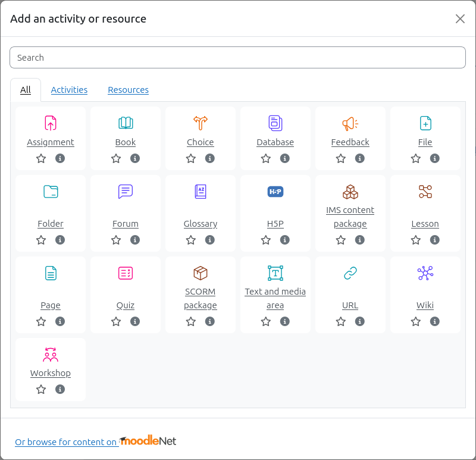Choose the Quiz activity icon
The height and width of the screenshot is (460, 476).
click(x=126, y=273)
